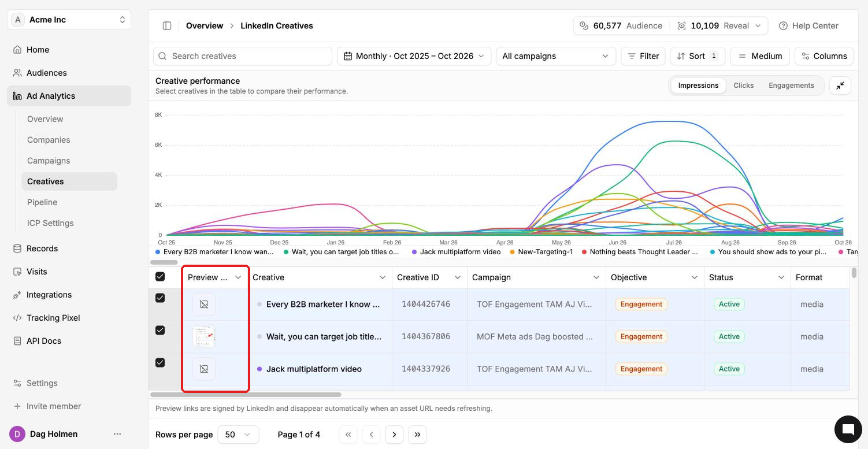Image resolution: width=868 pixels, height=449 pixels.
Task: Open API Docs
Action: [x=69, y=341]
